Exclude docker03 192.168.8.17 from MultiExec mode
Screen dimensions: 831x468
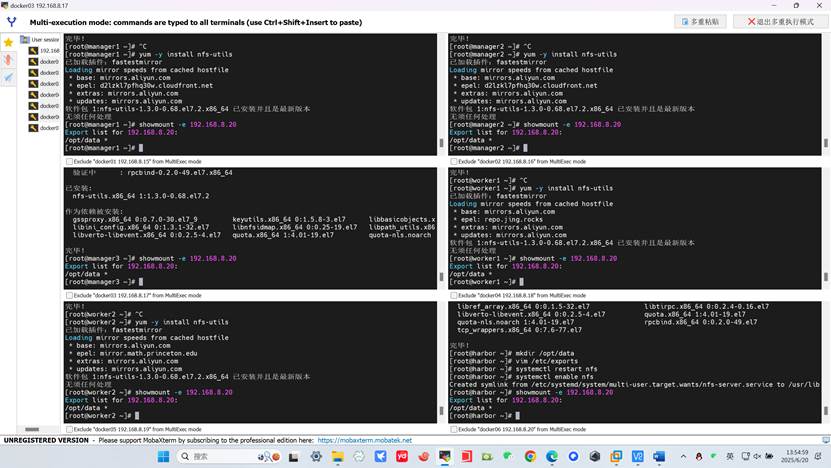[x=69, y=295]
